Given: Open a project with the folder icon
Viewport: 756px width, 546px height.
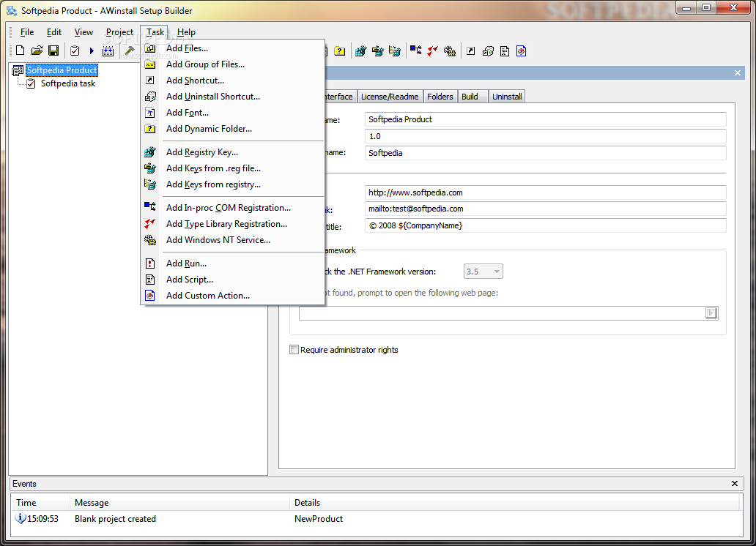Looking at the screenshot, I should 37,51.
